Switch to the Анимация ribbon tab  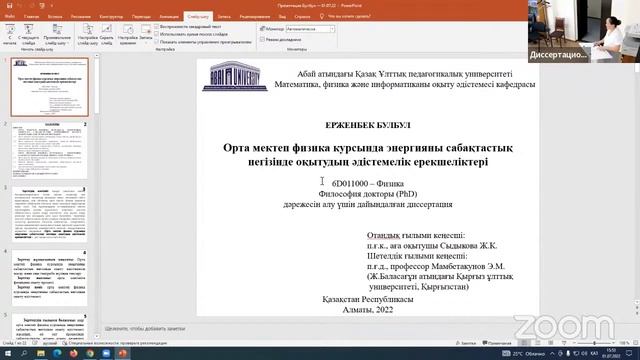coord(169,17)
